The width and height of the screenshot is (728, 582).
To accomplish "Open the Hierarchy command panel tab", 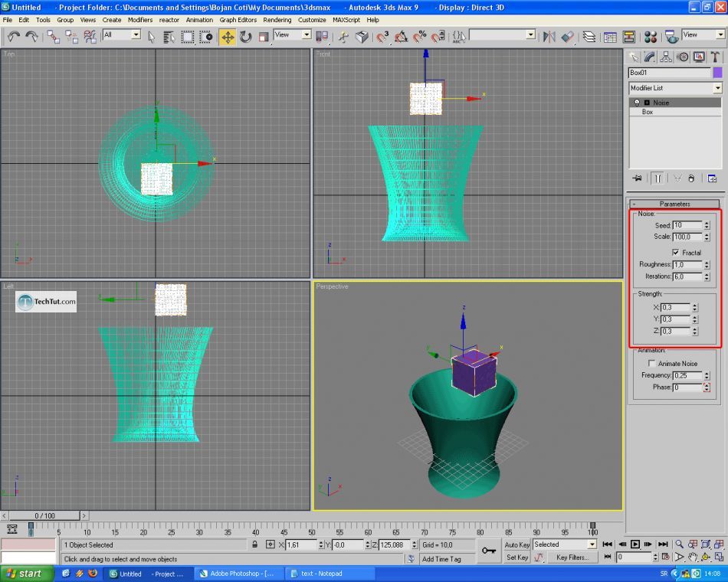I will click(666, 57).
